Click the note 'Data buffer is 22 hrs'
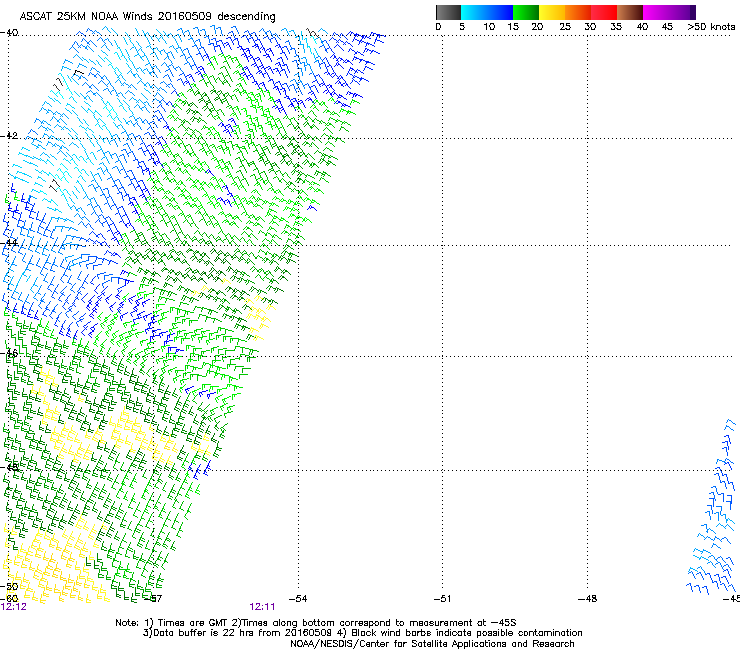Viewport: 740px width, 650px height. point(204,633)
